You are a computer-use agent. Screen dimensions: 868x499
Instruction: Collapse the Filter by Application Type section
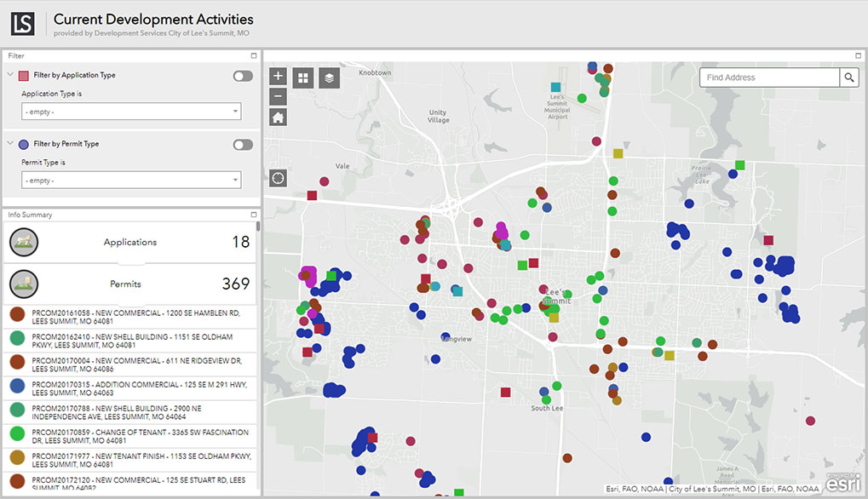tap(10, 75)
